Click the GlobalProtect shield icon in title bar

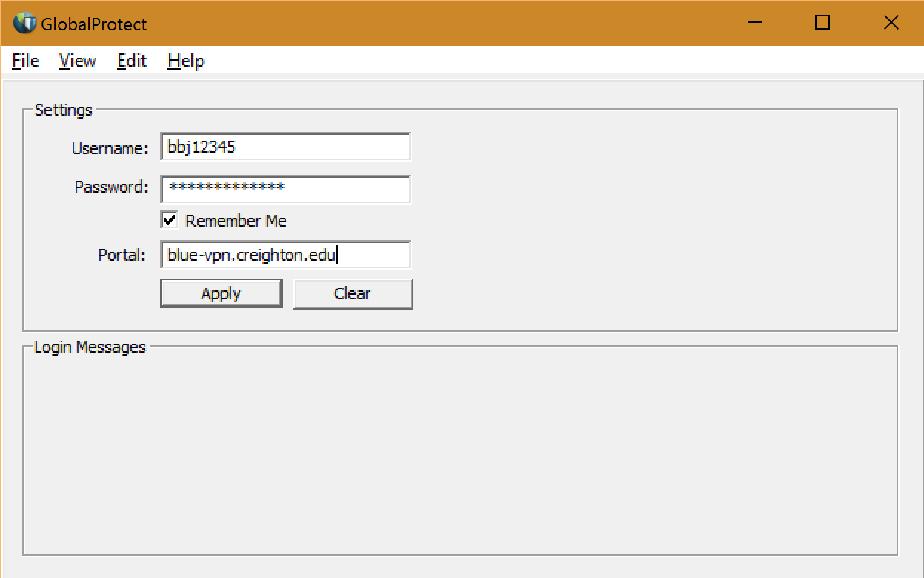pyautogui.click(x=25, y=24)
